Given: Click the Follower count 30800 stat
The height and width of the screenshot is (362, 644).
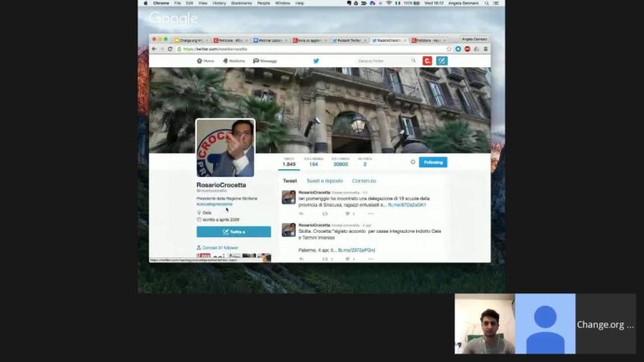Looking at the screenshot, I should pos(340,162).
